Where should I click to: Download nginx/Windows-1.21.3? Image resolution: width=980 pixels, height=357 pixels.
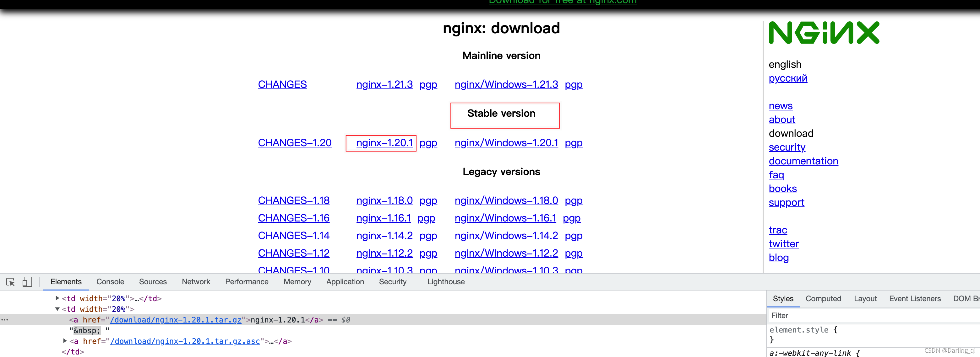(506, 84)
